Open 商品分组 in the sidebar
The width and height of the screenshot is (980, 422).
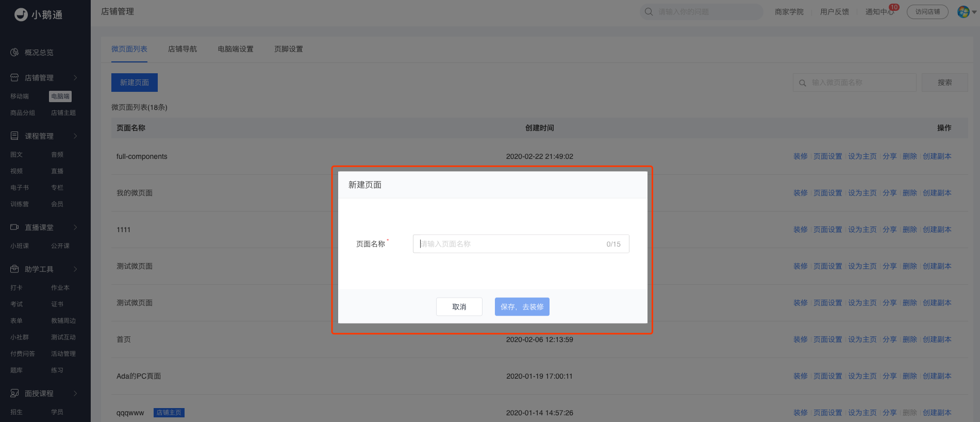coord(23,113)
